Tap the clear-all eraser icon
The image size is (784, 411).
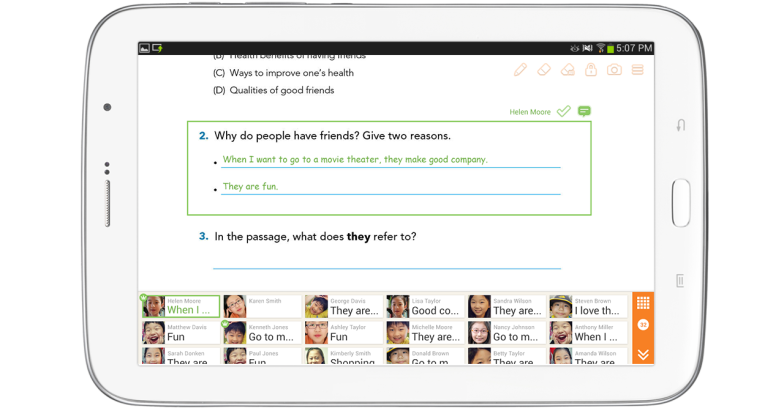568,70
